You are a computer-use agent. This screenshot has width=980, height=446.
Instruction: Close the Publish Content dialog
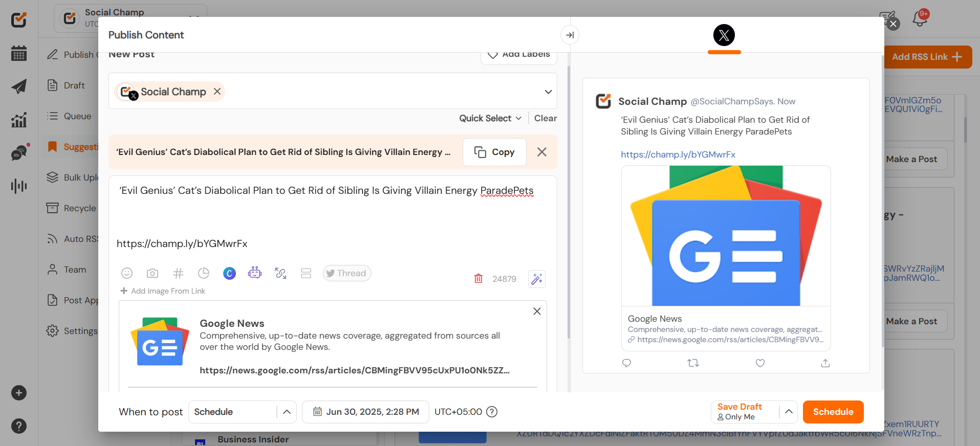click(893, 24)
